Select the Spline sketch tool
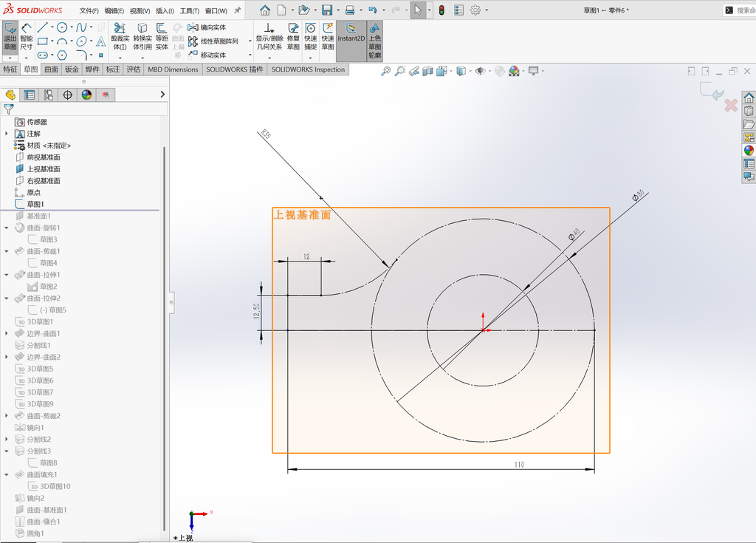Viewport: 756px width, 543px height. (81, 27)
